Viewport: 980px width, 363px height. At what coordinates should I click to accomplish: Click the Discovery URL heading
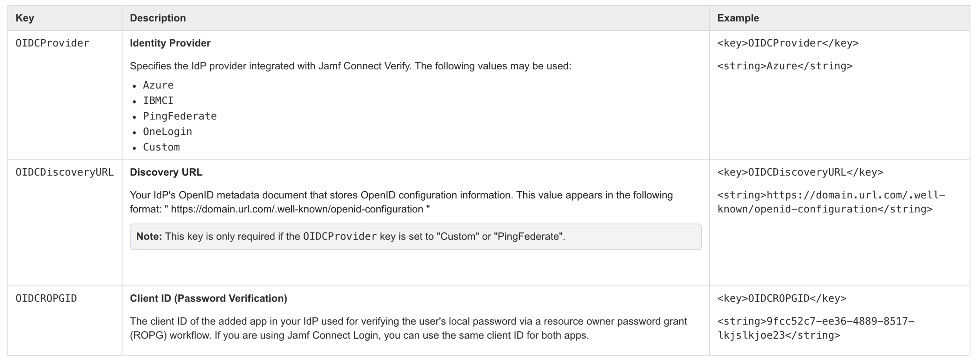[166, 172]
